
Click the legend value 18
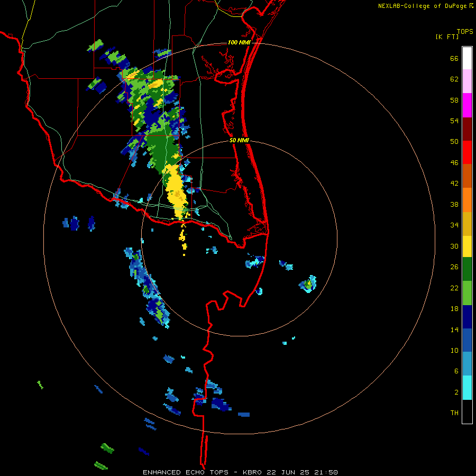click(454, 309)
